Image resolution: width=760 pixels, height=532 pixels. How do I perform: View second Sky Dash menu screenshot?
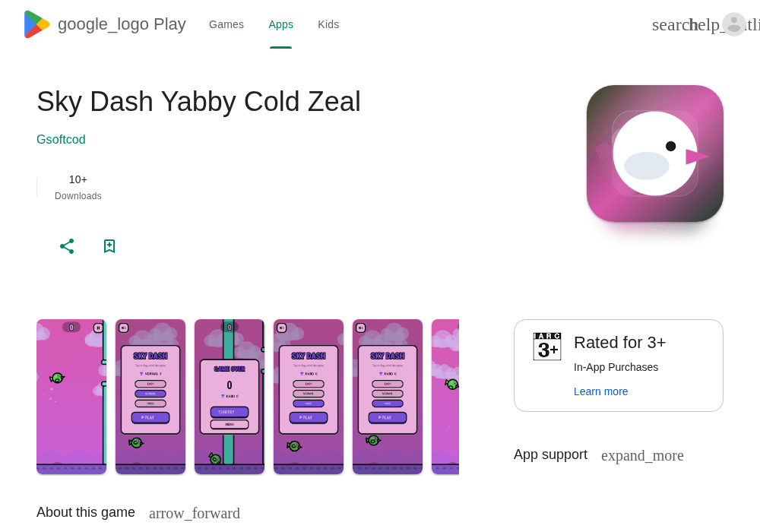pos(309,397)
